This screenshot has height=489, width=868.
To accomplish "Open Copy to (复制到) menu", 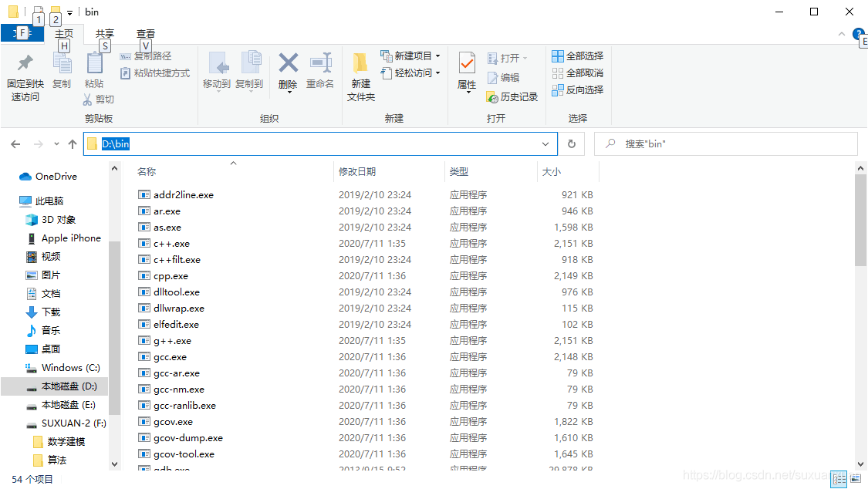I will pos(249,71).
